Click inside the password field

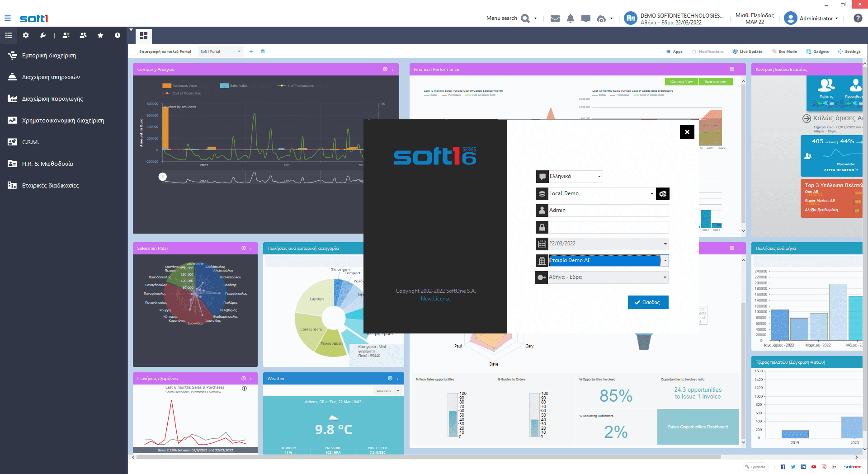click(608, 227)
